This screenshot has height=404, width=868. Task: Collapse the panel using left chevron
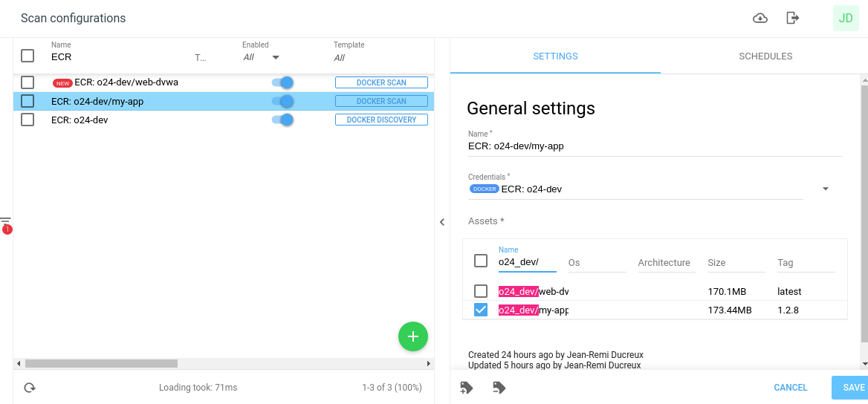coord(442,222)
